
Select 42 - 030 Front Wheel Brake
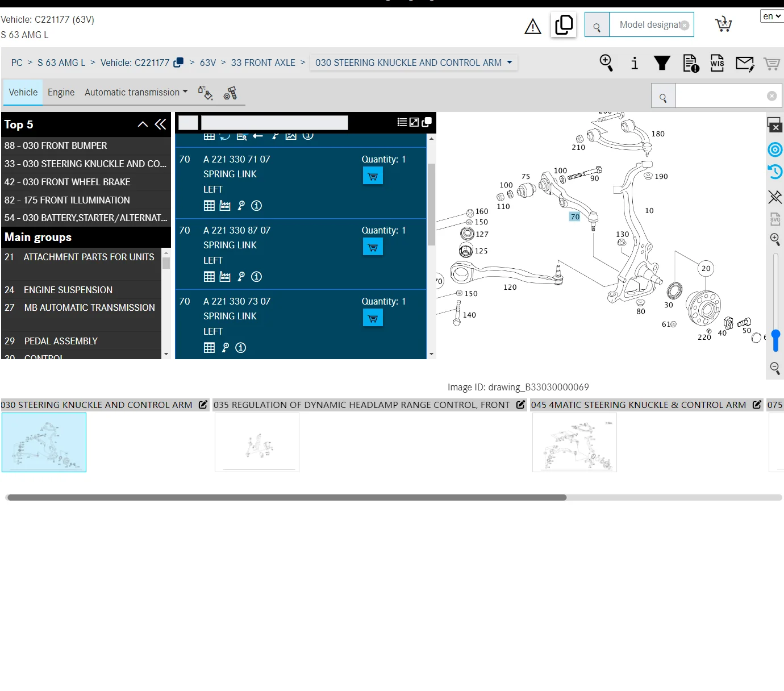86,182
